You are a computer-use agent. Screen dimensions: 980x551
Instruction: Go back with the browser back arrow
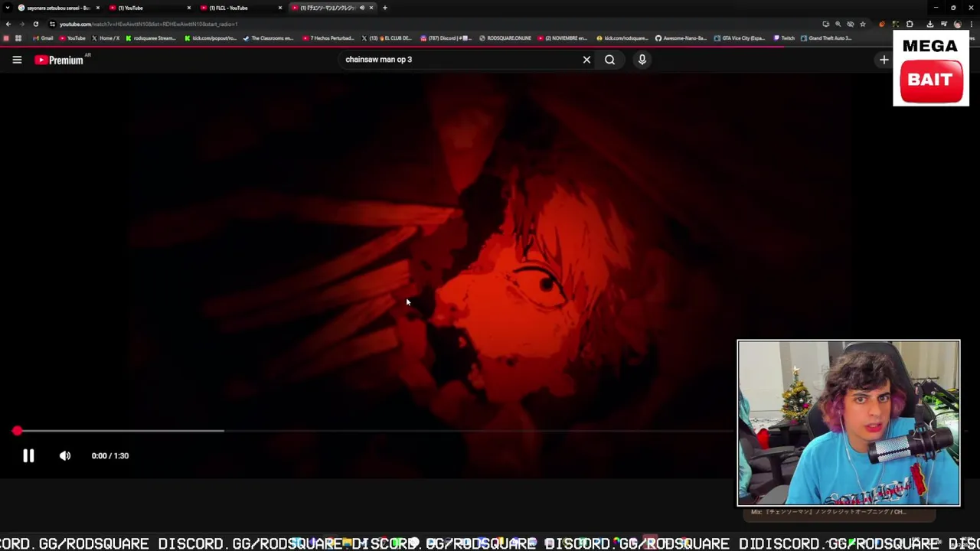pyautogui.click(x=8, y=24)
